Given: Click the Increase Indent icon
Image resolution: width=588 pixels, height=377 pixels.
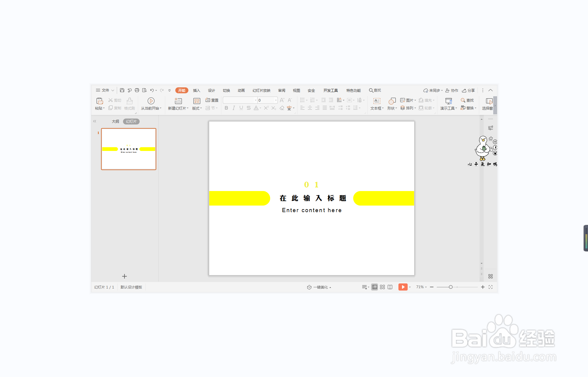Looking at the screenshot, I should coord(331,100).
